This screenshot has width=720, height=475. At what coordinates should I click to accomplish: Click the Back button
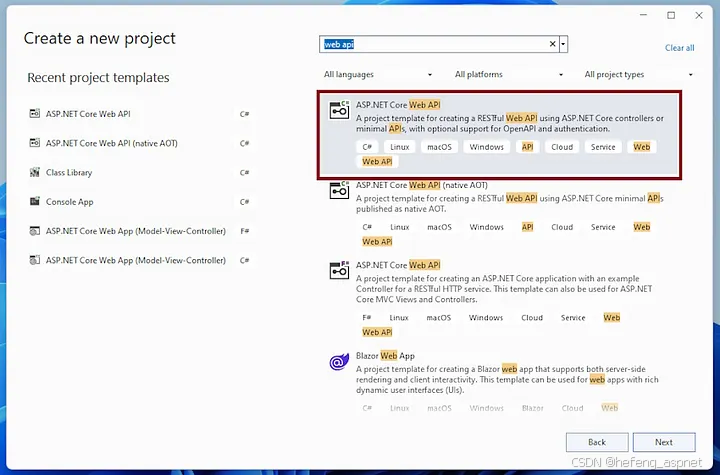pyautogui.click(x=597, y=442)
